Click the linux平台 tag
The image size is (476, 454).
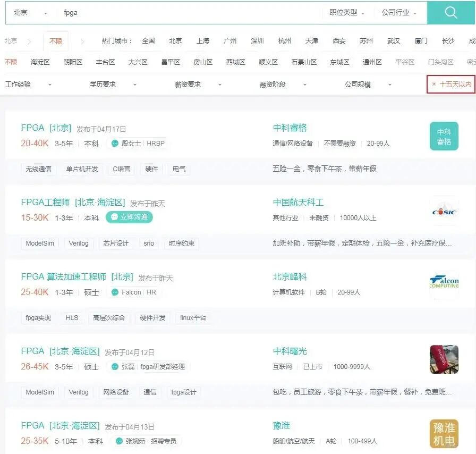tap(193, 318)
